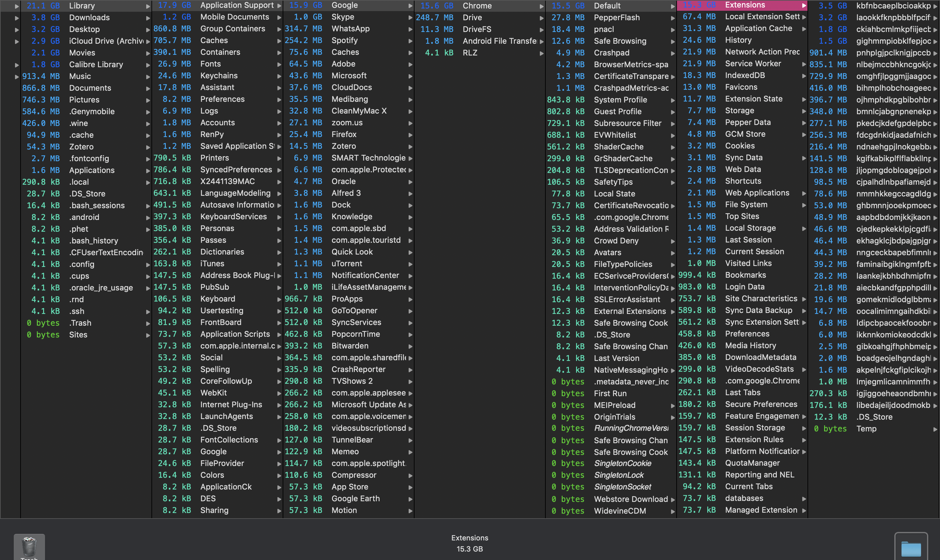The image size is (940, 560).
Task: Select the Downloads folder row
Action: [89, 17]
